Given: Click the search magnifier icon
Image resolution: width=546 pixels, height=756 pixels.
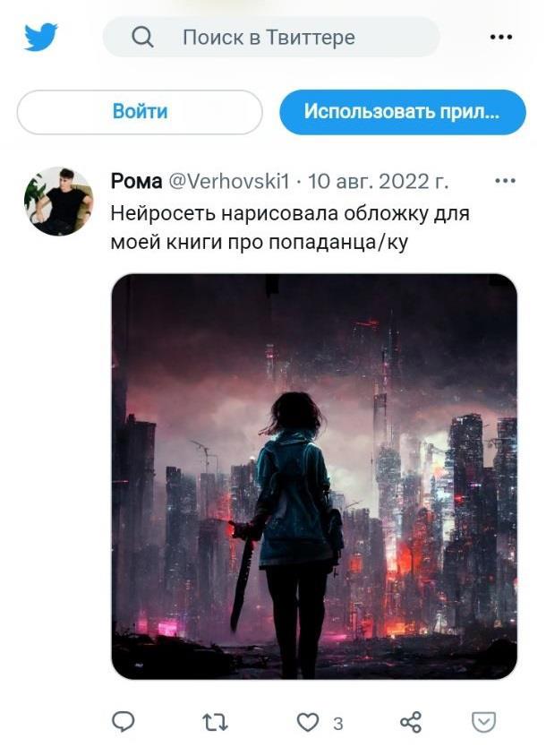Looking at the screenshot, I should pos(142,37).
